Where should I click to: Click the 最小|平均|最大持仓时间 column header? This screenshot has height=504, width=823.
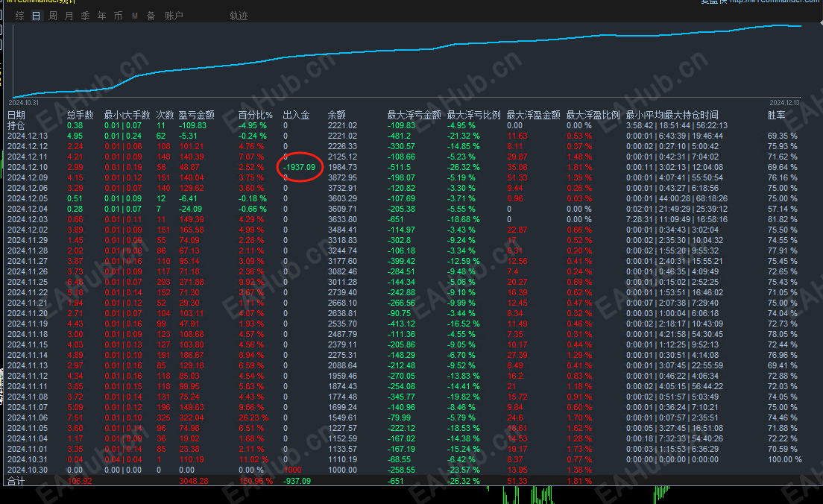coord(672,115)
